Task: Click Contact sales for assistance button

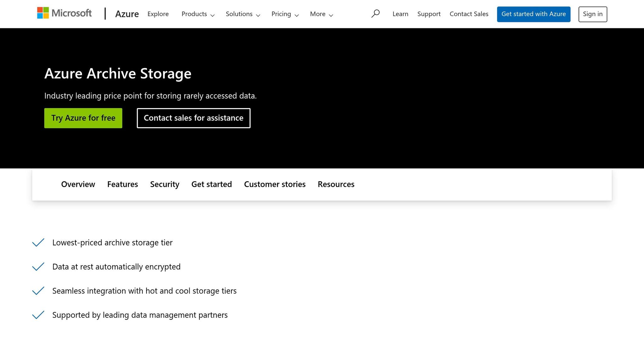Action: point(194,118)
